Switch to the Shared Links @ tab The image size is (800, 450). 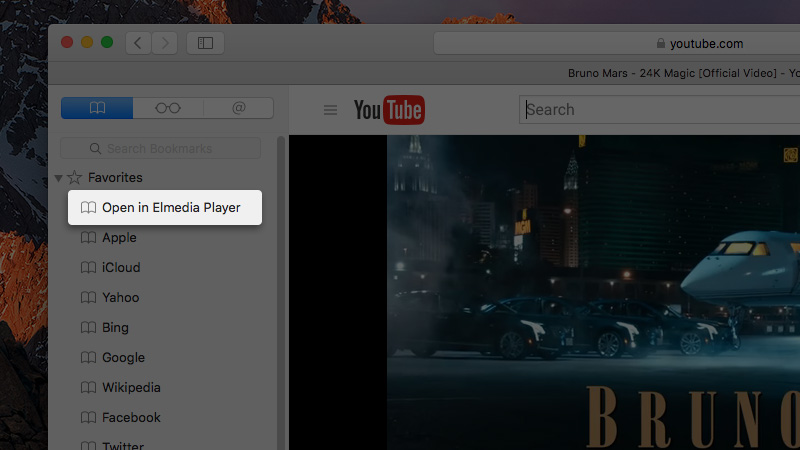point(238,108)
